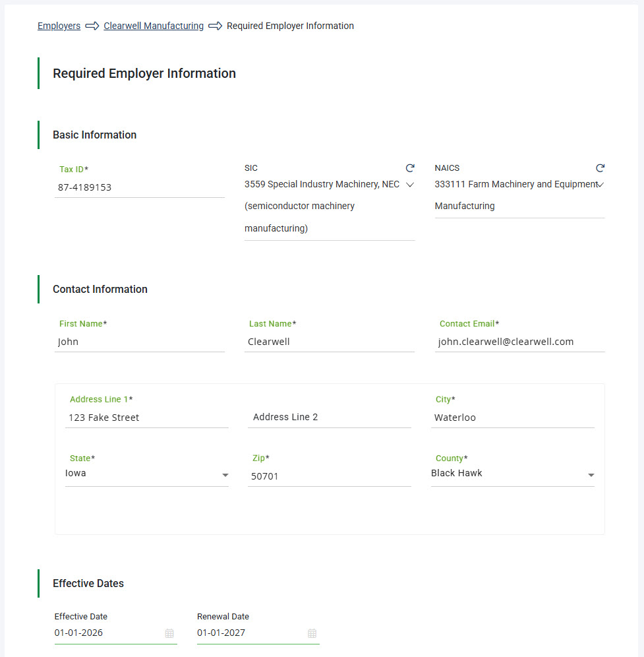Refresh the SIC code lookup
The image size is (644, 657).
click(x=410, y=168)
